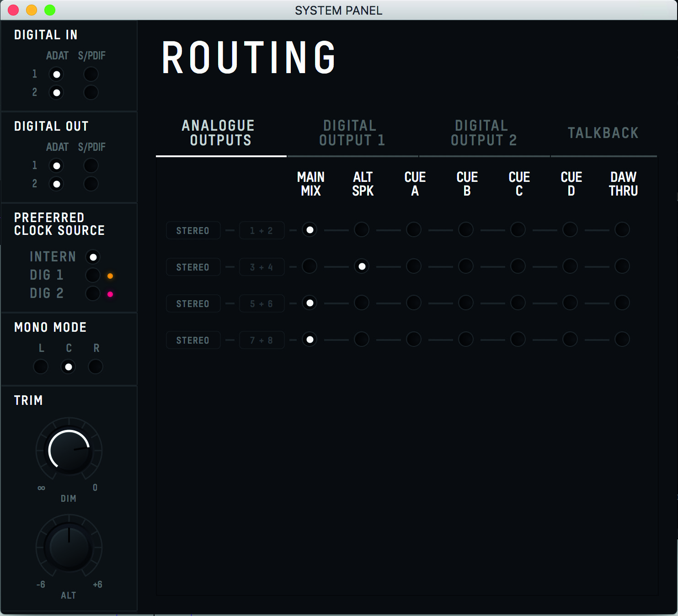Viewport: 678px width, 616px height.
Task: Minimize the System Panel window
Action: (x=32, y=10)
